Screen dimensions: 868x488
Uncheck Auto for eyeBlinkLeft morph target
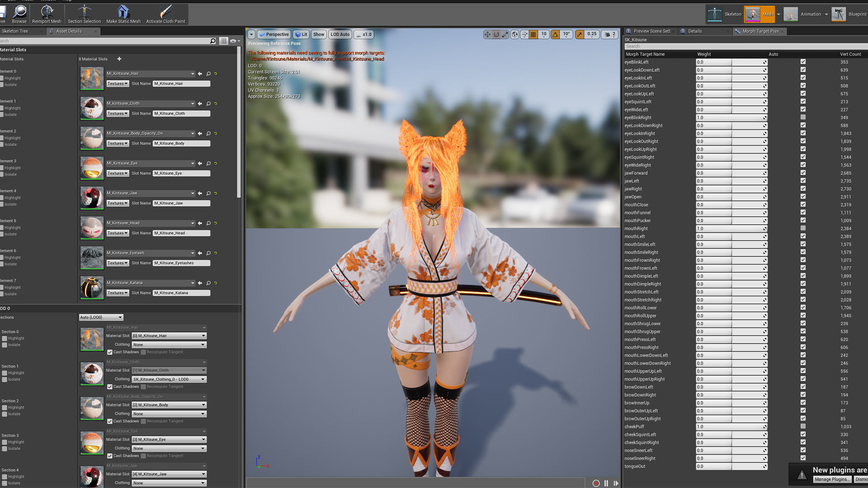[803, 62]
